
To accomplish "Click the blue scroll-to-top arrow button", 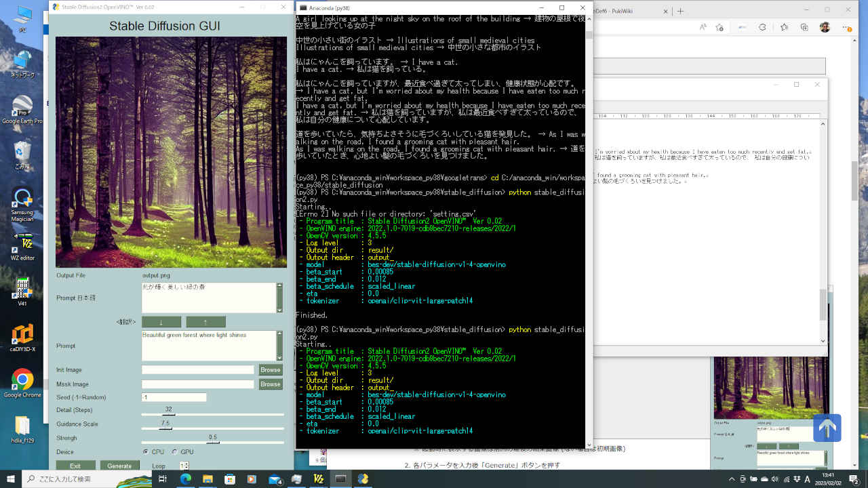I will [x=827, y=428].
